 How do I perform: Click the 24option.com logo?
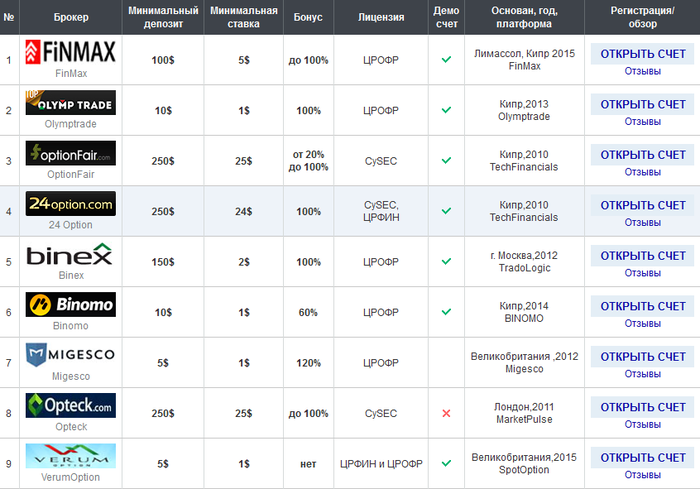click(71, 203)
